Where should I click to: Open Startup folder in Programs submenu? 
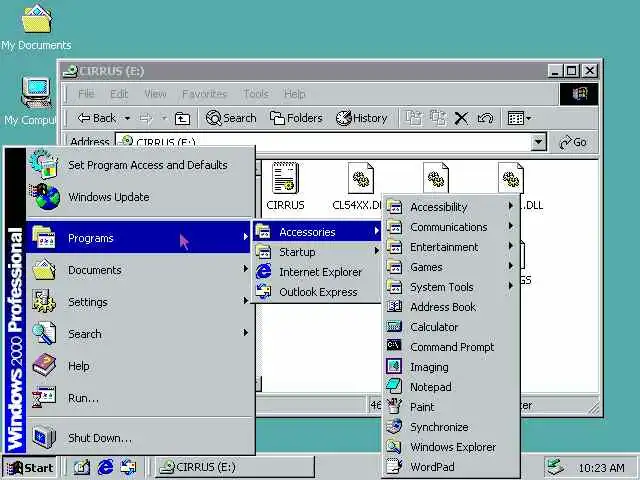317,252
